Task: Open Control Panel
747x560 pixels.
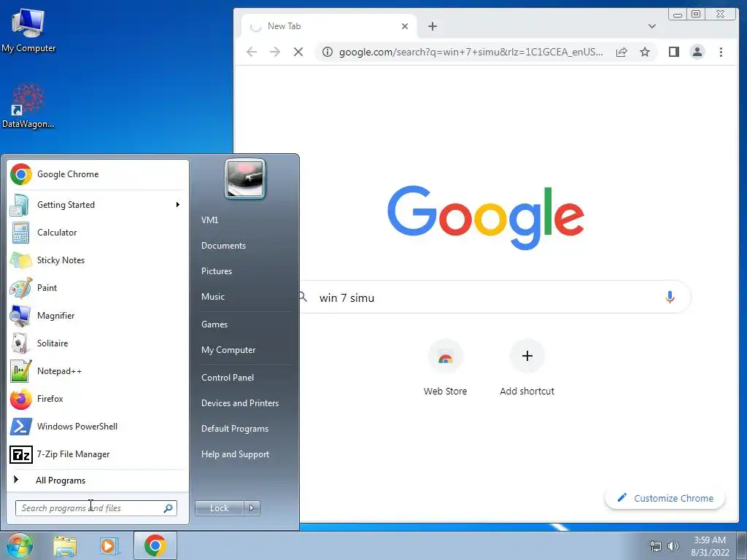Action: [228, 378]
